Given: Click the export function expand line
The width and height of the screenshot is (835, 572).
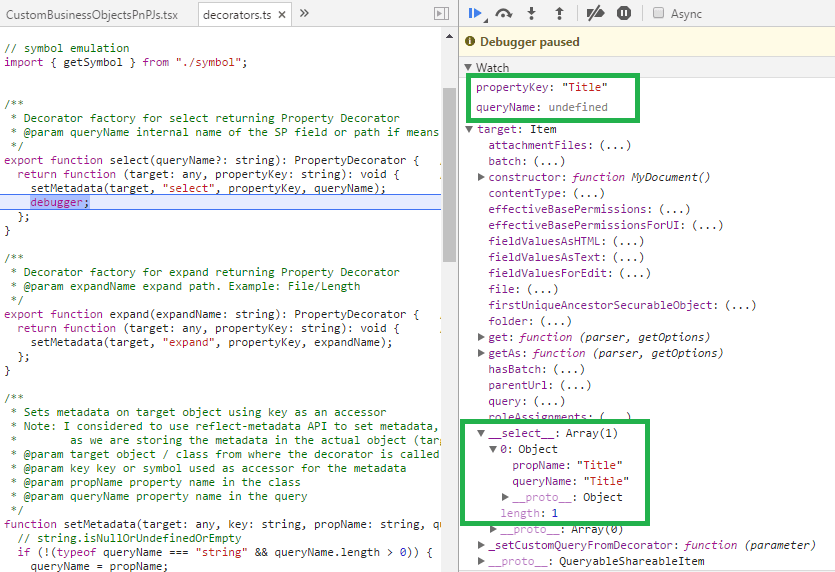Looking at the screenshot, I should point(211,314).
